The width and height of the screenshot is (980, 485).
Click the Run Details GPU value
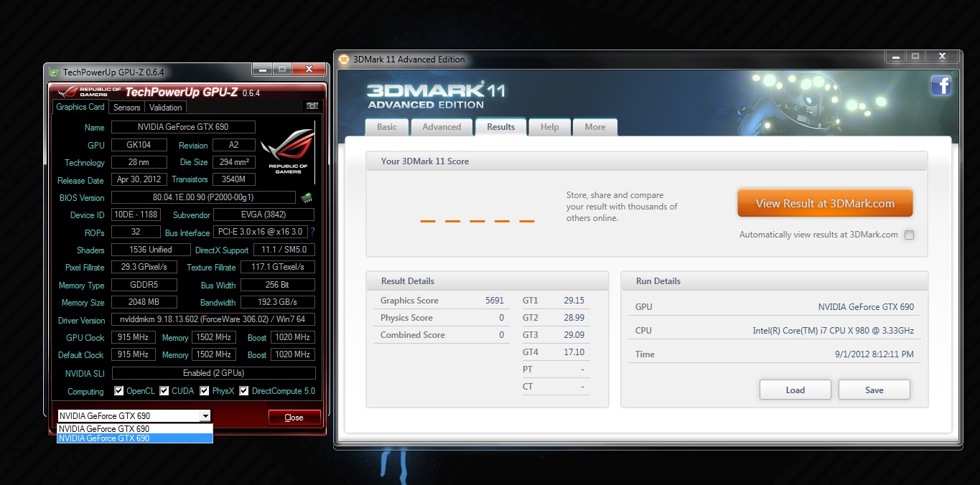point(866,306)
